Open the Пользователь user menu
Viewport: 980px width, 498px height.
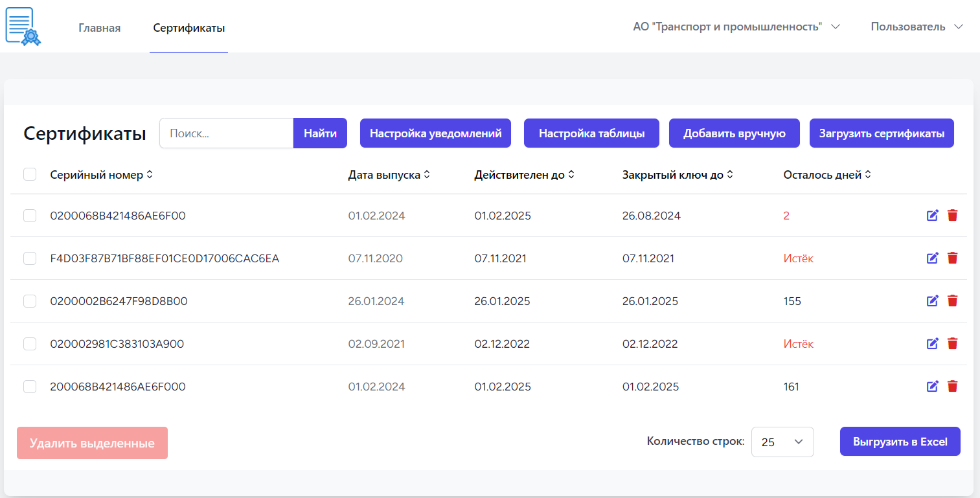pos(917,27)
